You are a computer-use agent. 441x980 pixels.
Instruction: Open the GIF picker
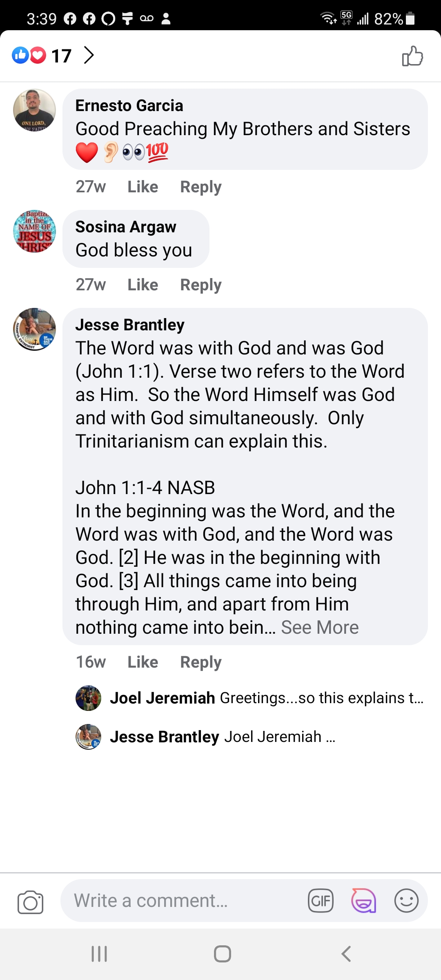click(x=321, y=900)
